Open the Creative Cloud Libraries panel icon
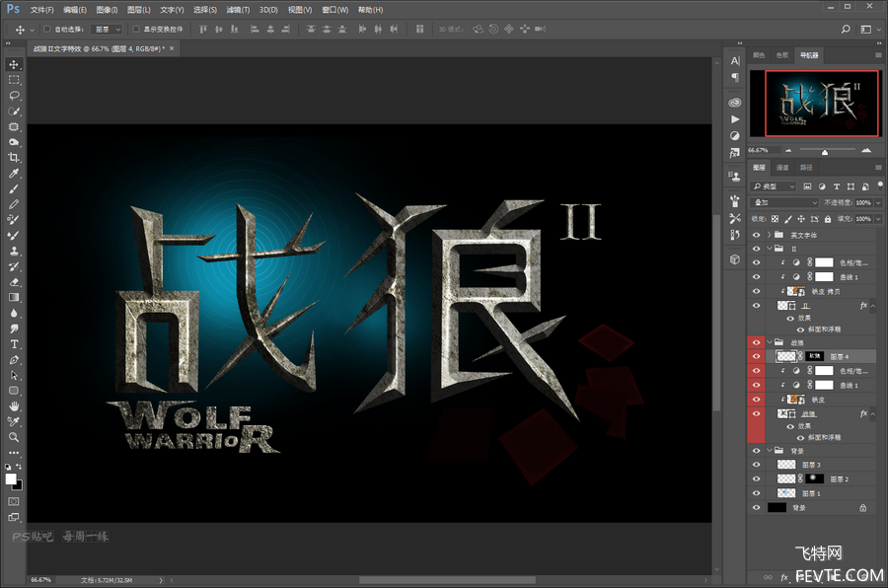The height and width of the screenshot is (588, 888). 735,102
